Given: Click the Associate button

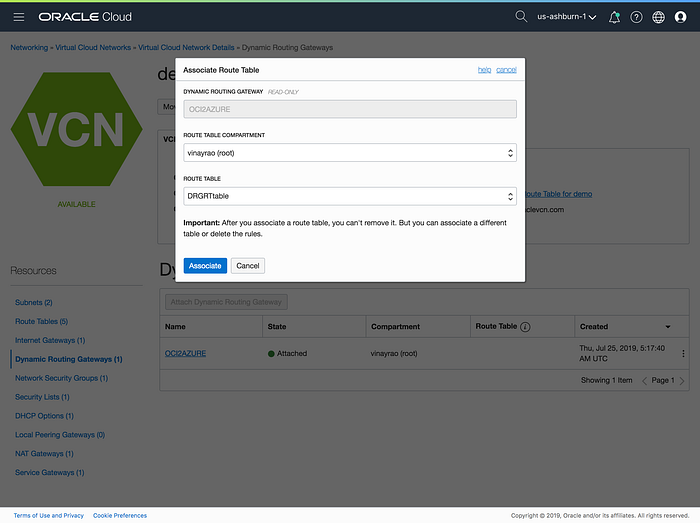Looking at the screenshot, I should [205, 266].
